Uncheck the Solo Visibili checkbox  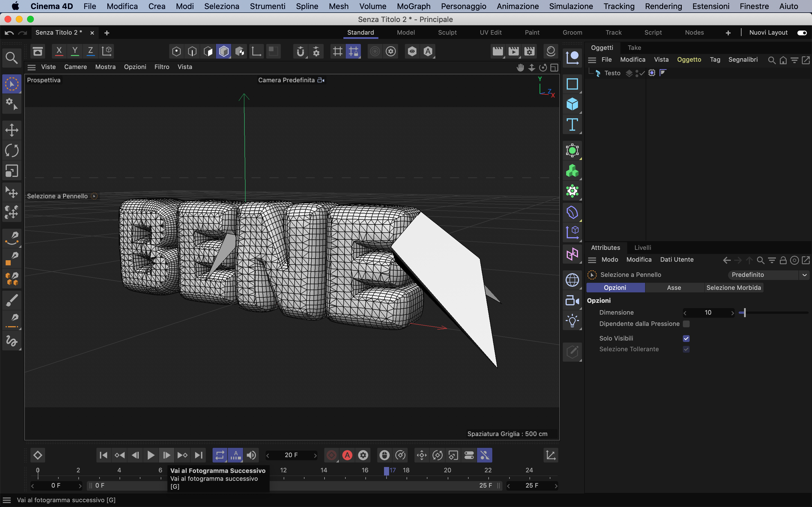(686, 338)
